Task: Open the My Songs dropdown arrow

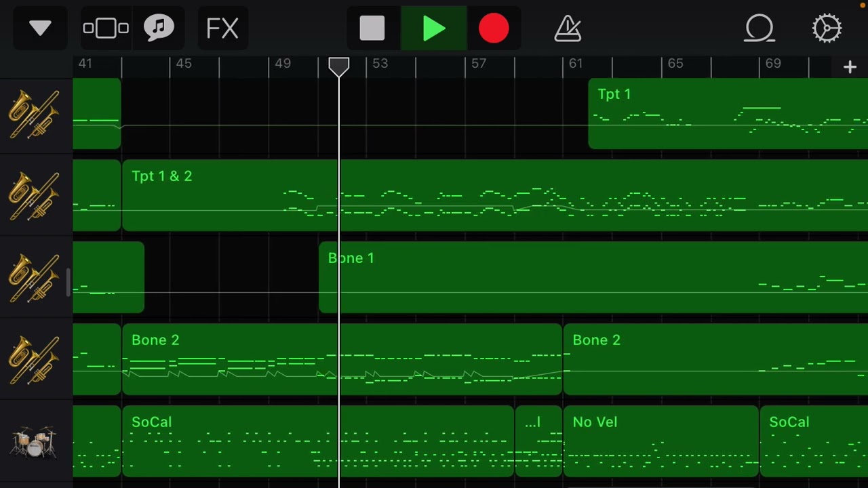Action: [40, 28]
